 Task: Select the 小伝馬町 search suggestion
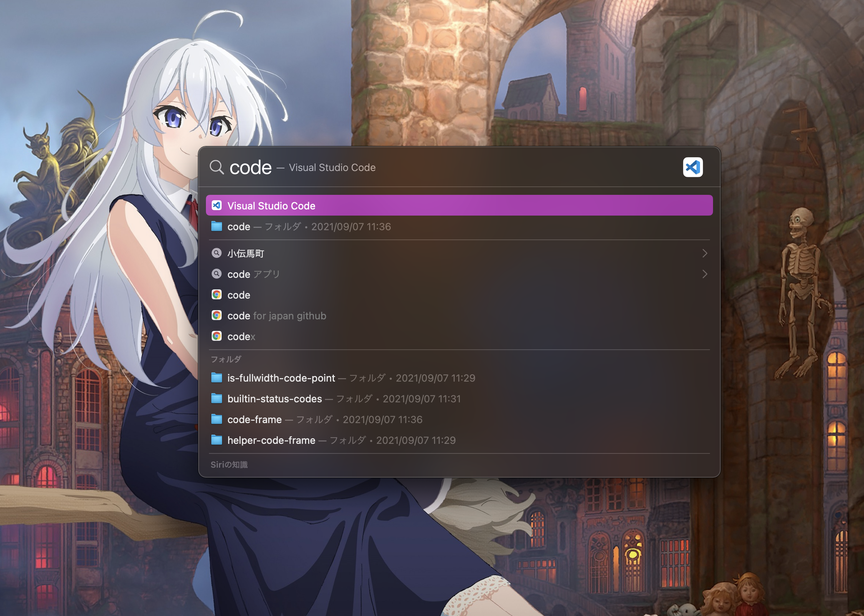[x=459, y=253]
